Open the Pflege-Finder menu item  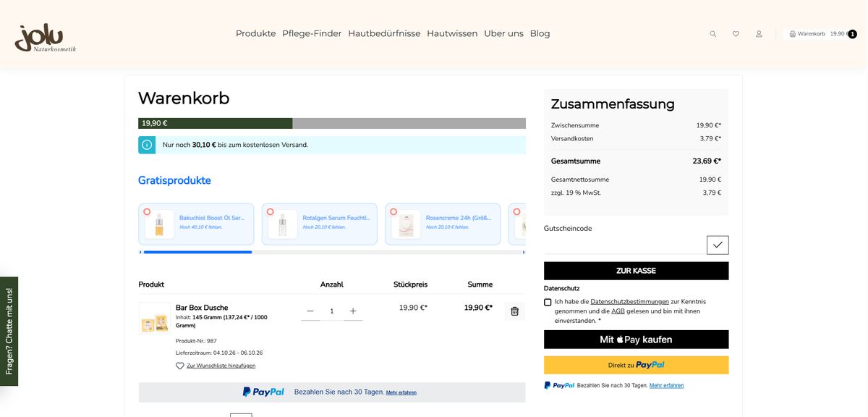[312, 33]
